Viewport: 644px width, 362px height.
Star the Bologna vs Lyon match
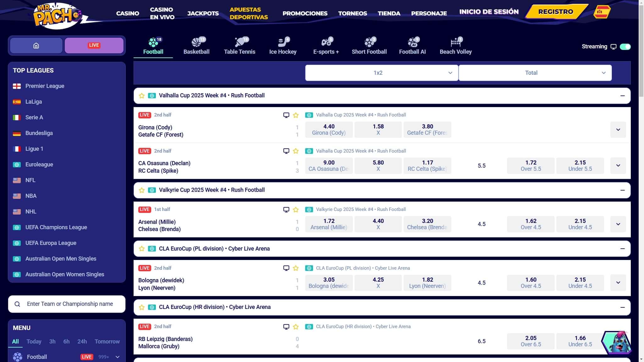[x=296, y=268]
